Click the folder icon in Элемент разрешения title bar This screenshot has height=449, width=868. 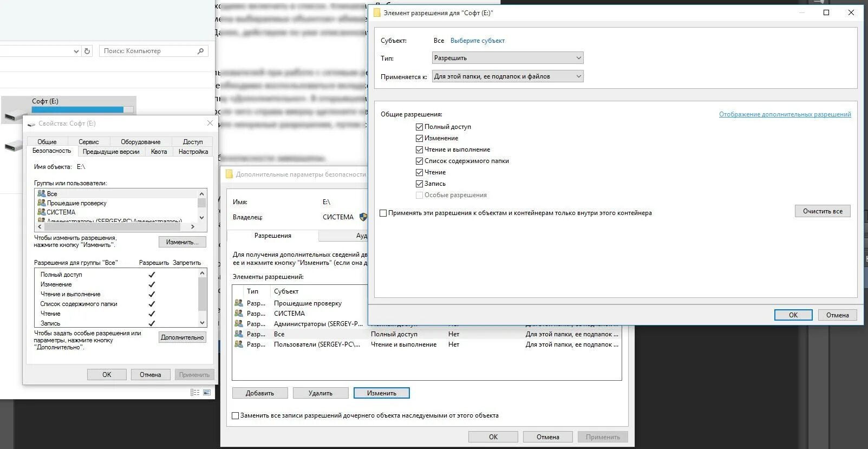(377, 12)
